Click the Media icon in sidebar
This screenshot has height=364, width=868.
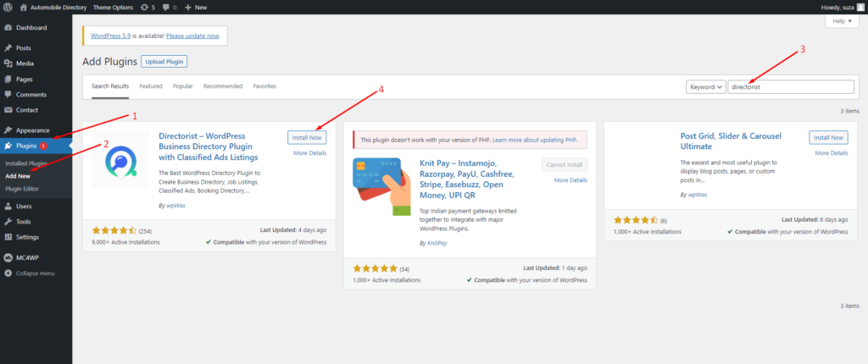pyautogui.click(x=8, y=63)
